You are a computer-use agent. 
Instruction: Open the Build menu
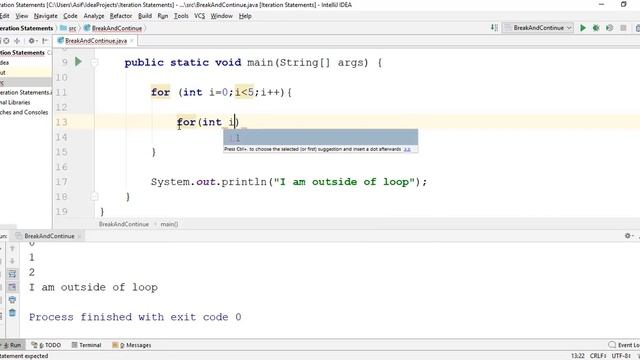(x=145, y=16)
